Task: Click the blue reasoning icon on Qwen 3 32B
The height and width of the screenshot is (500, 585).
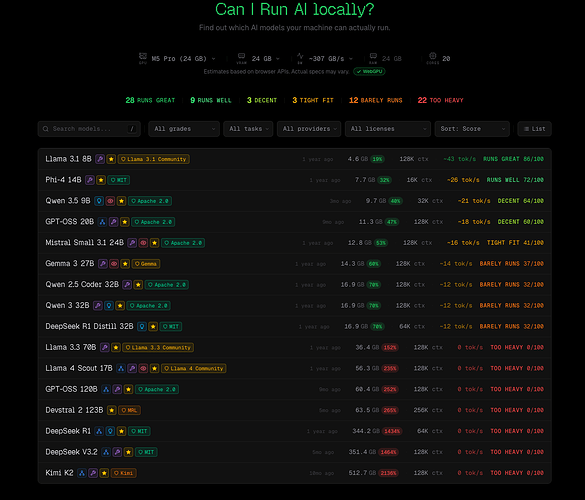Action: (109, 306)
